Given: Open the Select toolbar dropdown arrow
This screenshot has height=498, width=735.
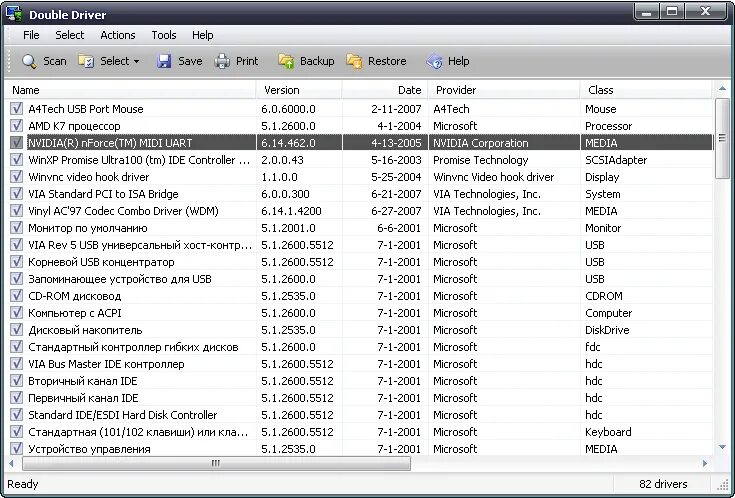Looking at the screenshot, I should pos(136,61).
